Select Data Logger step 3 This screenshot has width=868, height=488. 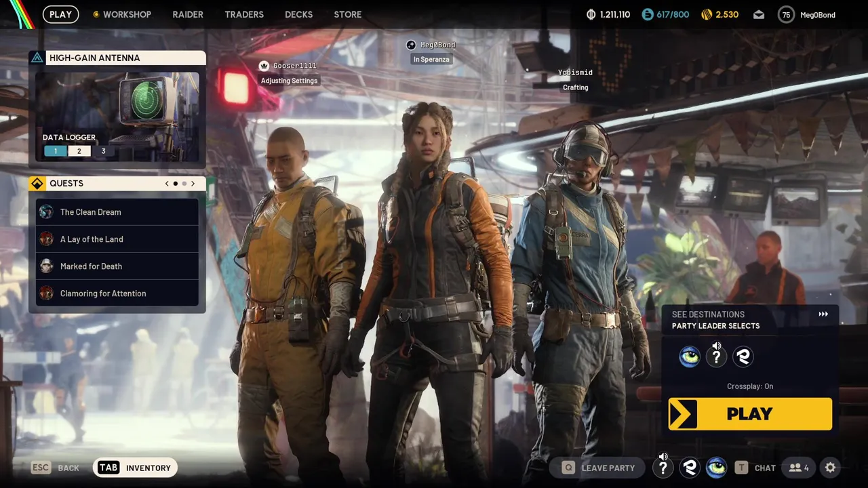(103, 151)
